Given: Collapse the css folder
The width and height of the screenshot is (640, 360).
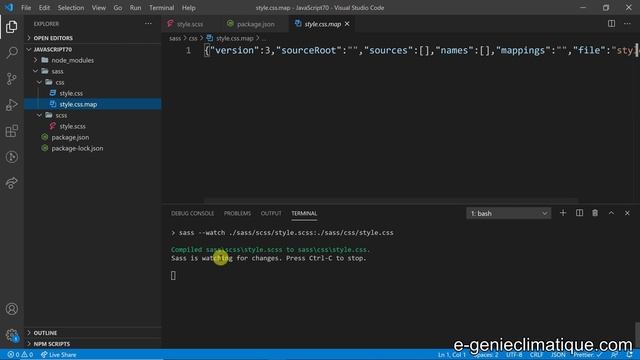Looking at the screenshot, I should point(60,82).
